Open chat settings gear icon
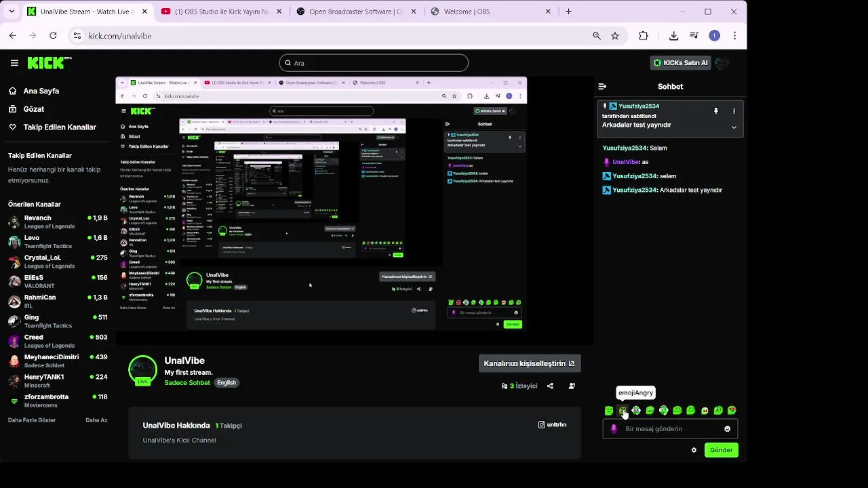The width and height of the screenshot is (868, 488). [694, 450]
